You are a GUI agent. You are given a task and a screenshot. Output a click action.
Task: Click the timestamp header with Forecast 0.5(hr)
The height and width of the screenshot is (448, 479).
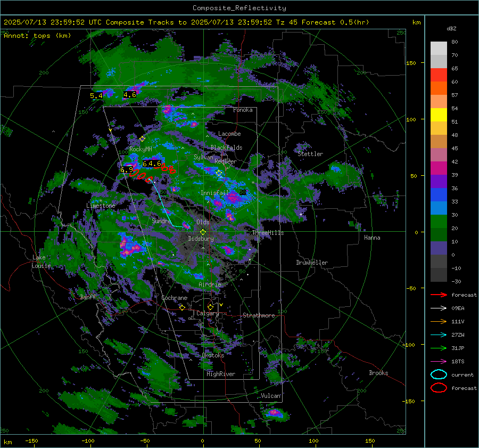(x=186, y=22)
